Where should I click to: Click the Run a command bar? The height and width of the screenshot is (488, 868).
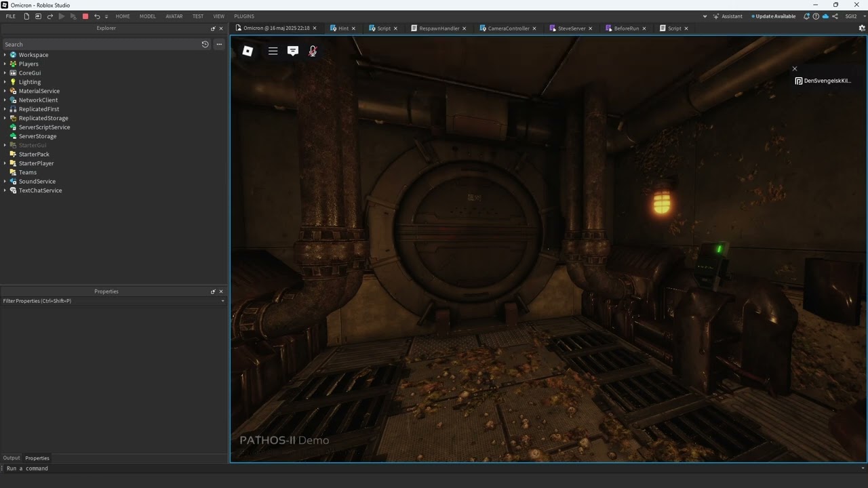(434, 468)
